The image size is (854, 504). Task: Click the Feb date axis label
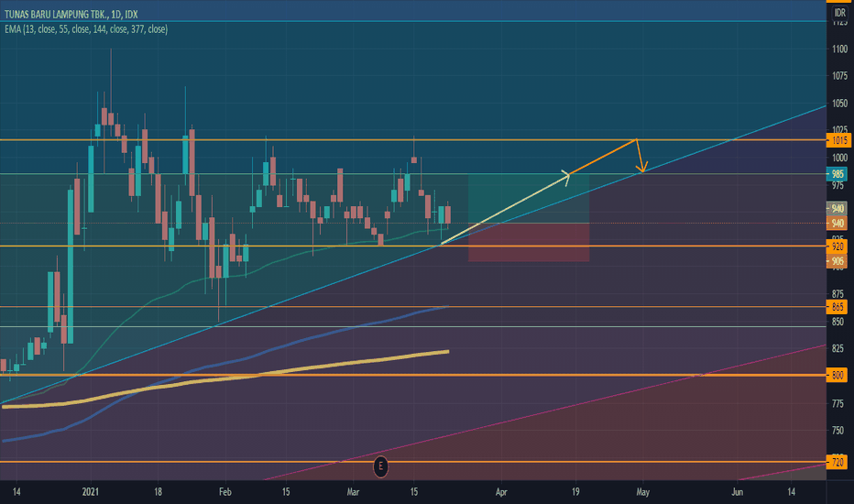(224, 492)
